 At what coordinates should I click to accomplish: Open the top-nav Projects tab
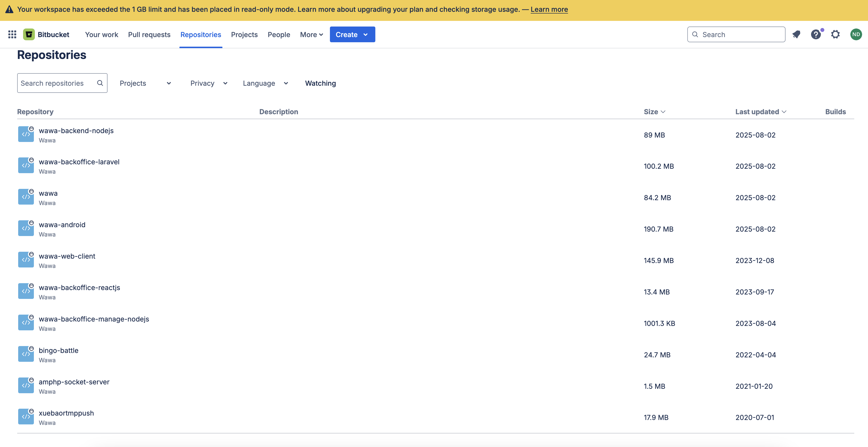244,34
